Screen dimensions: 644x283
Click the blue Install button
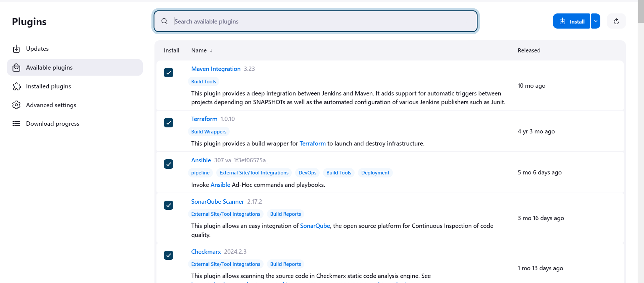click(x=571, y=21)
